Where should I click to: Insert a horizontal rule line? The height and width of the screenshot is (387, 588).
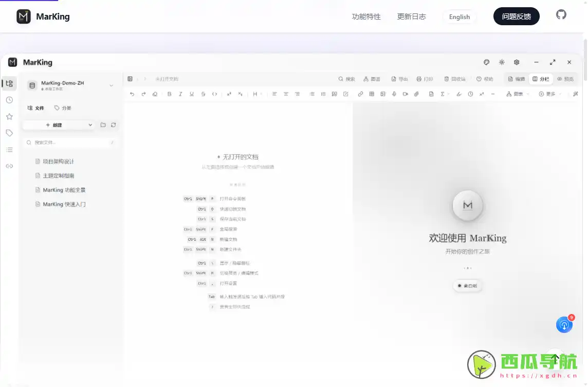pyautogui.click(x=493, y=94)
